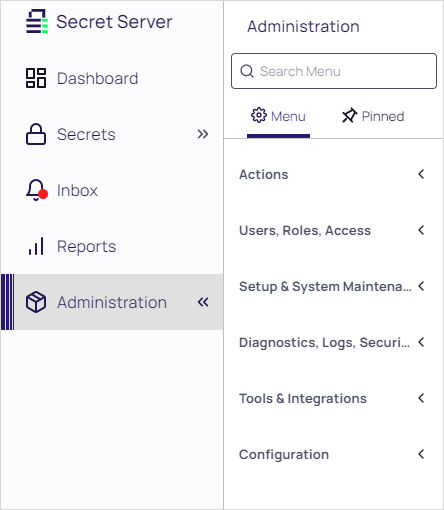
Task: Click the magnifier icon in Search Menu
Action: point(247,71)
